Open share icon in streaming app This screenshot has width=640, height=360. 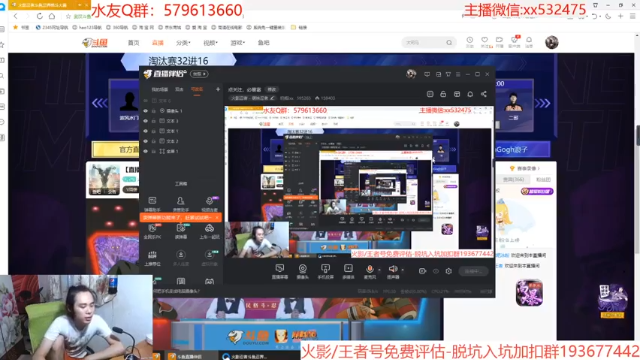484,94
